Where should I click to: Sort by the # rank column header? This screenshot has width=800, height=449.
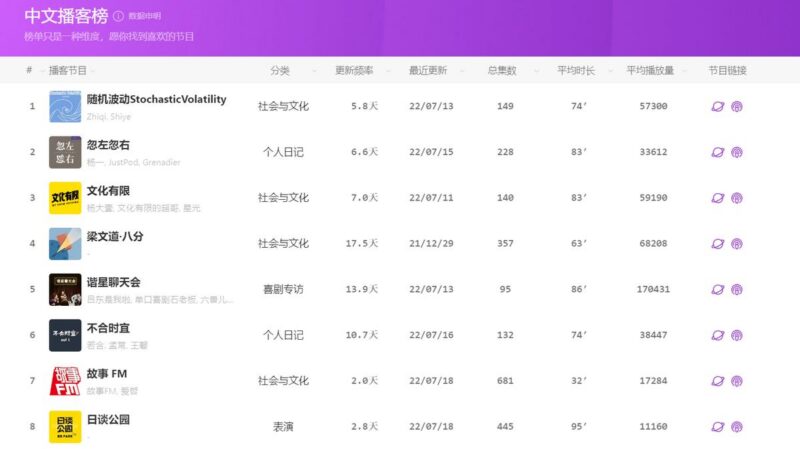point(29,70)
